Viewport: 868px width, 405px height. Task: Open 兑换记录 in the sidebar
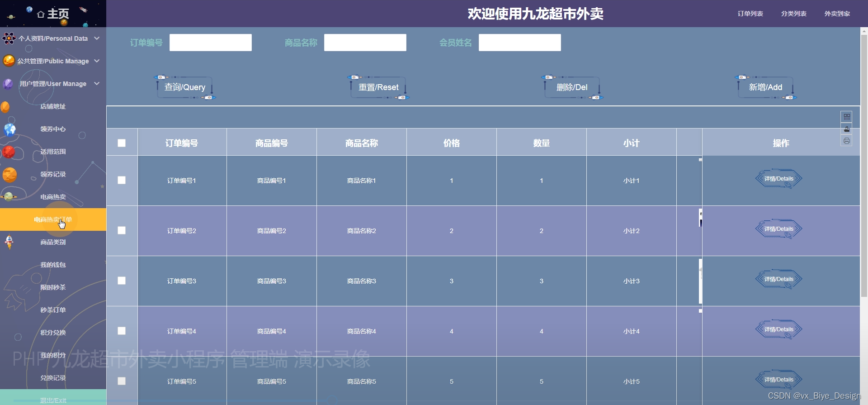click(x=53, y=378)
